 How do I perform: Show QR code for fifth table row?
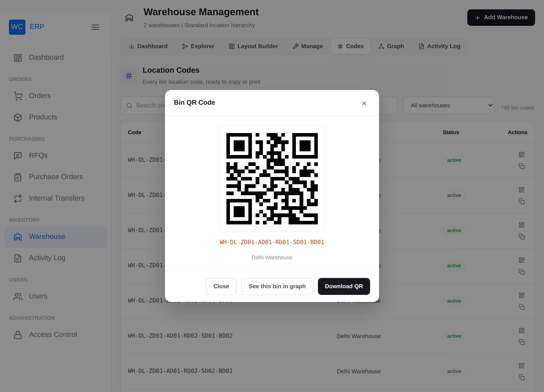pos(521,295)
